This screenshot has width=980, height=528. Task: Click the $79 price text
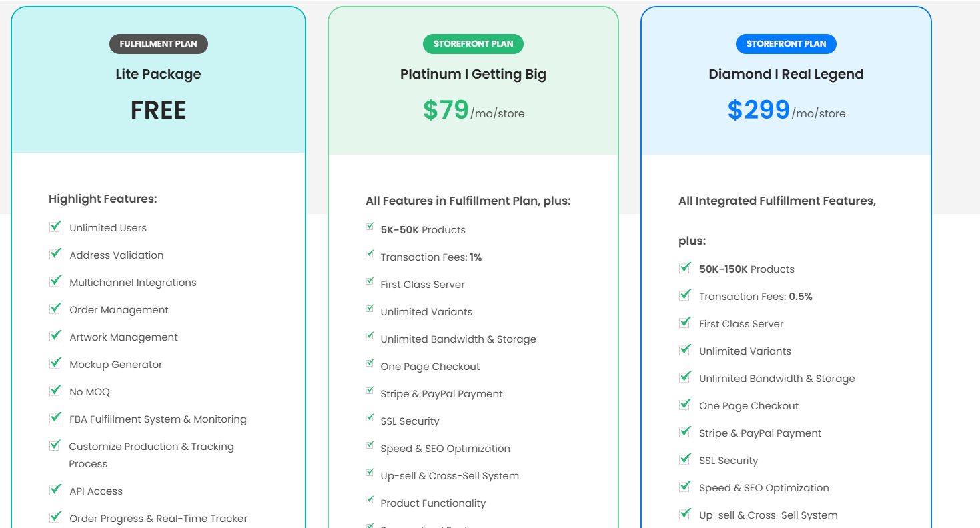(x=446, y=110)
